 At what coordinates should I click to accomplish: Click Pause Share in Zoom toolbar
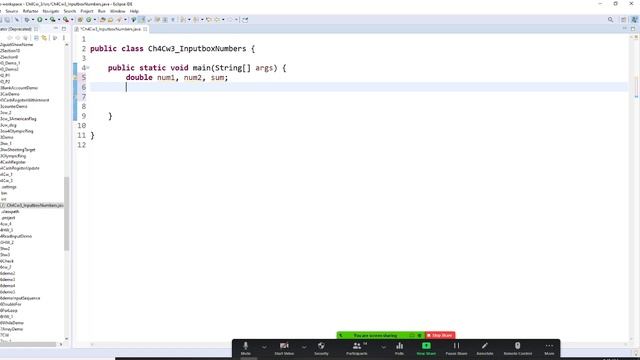coord(456,349)
